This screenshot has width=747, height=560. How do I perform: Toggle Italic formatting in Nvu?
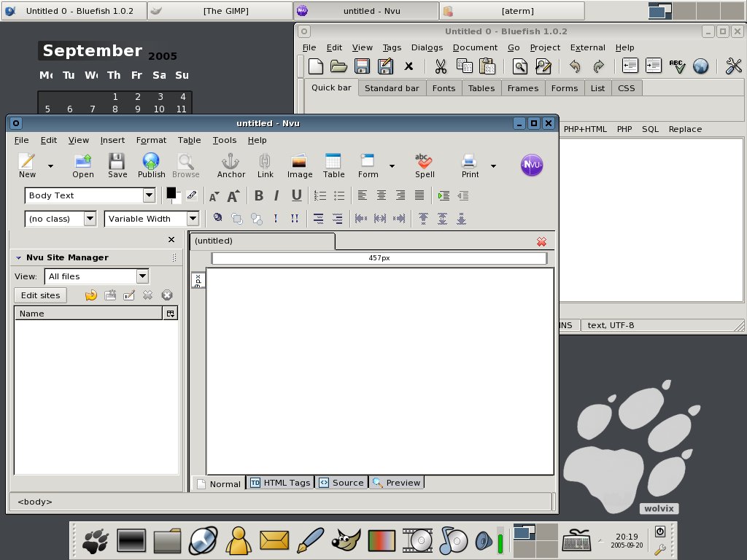click(276, 195)
